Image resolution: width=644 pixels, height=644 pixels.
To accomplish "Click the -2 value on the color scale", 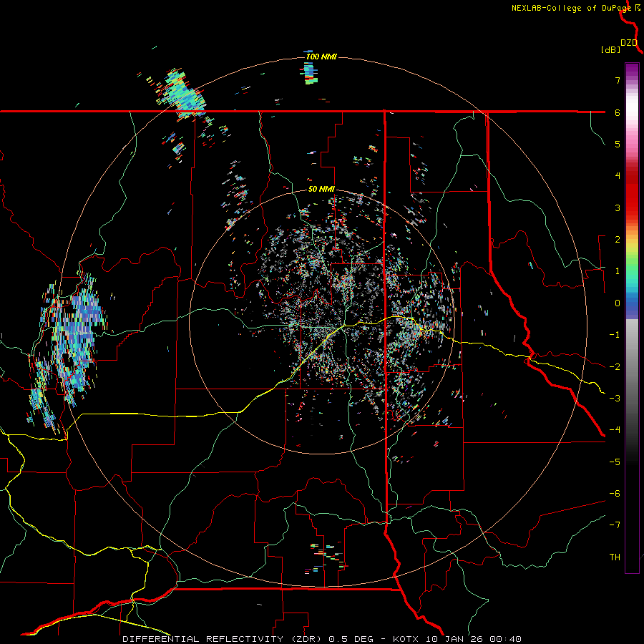I will coord(615,367).
